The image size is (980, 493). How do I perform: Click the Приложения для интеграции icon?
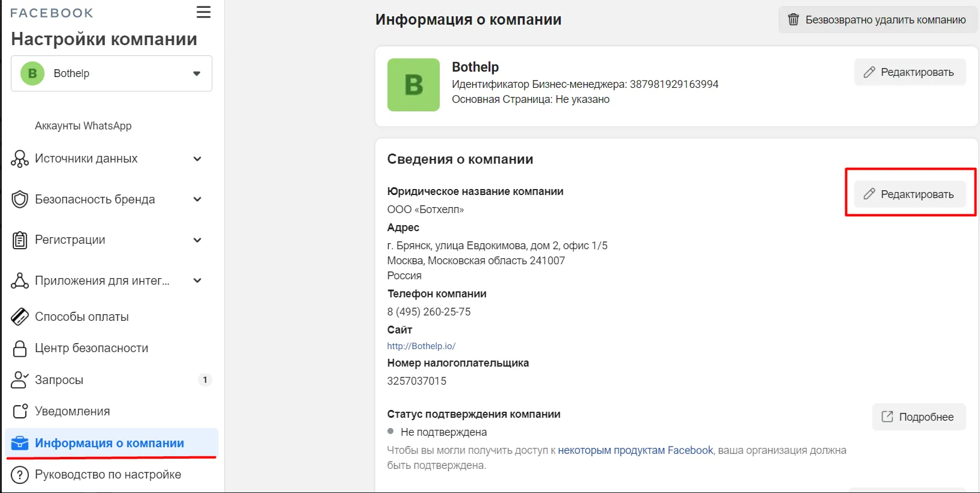coord(20,281)
